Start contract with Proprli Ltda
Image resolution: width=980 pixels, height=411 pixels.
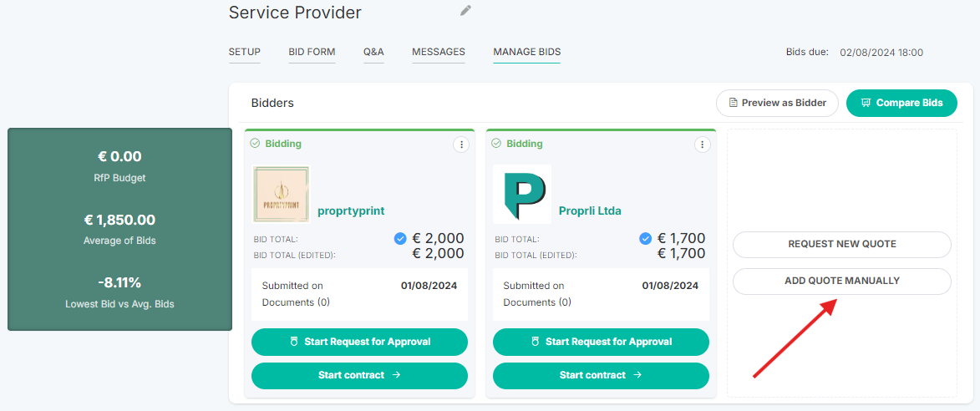pos(601,375)
